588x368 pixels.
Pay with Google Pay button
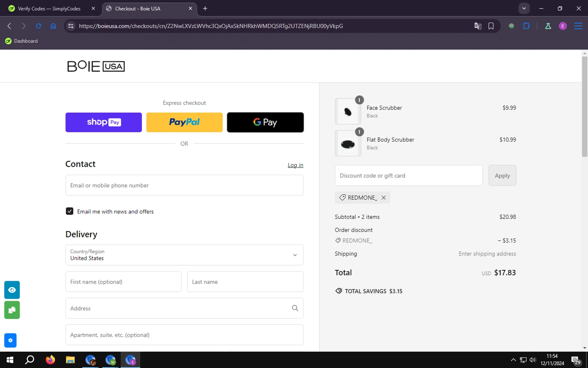265,122
